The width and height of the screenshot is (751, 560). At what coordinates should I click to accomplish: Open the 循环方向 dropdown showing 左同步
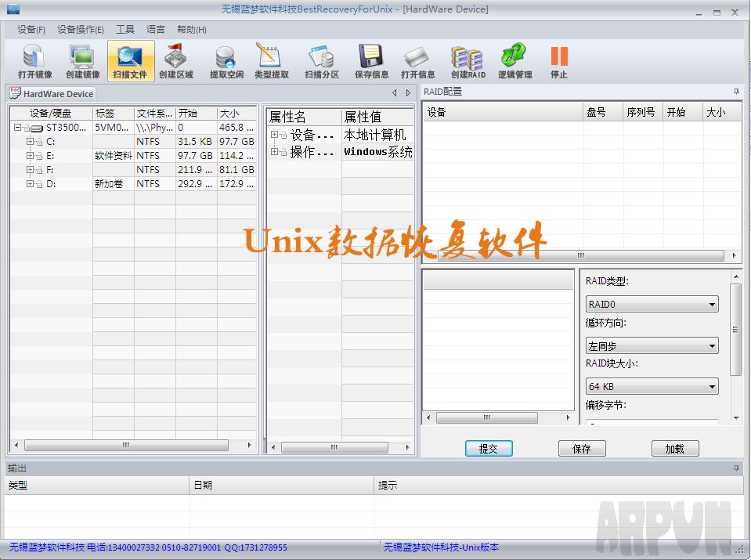(x=652, y=345)
